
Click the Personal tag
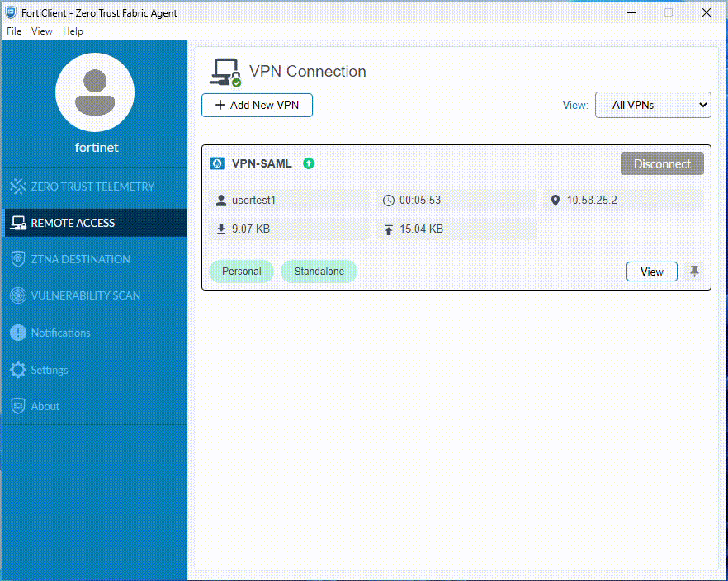coord(241,272)
